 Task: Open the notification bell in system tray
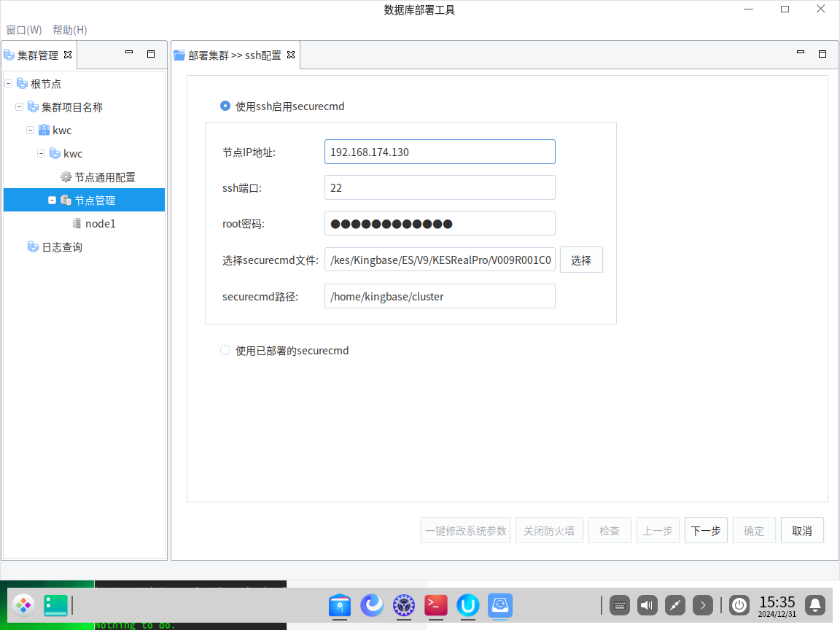[815, 604]
